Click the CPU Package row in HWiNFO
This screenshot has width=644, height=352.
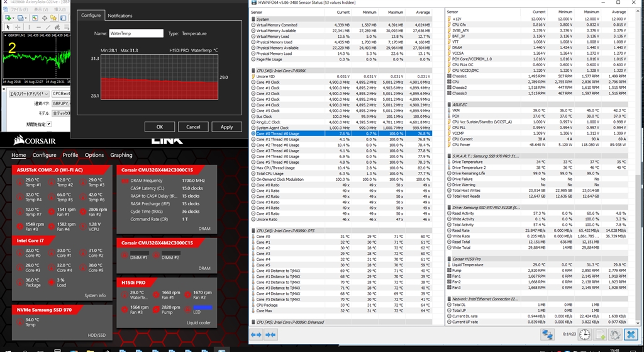coord(340,305)
